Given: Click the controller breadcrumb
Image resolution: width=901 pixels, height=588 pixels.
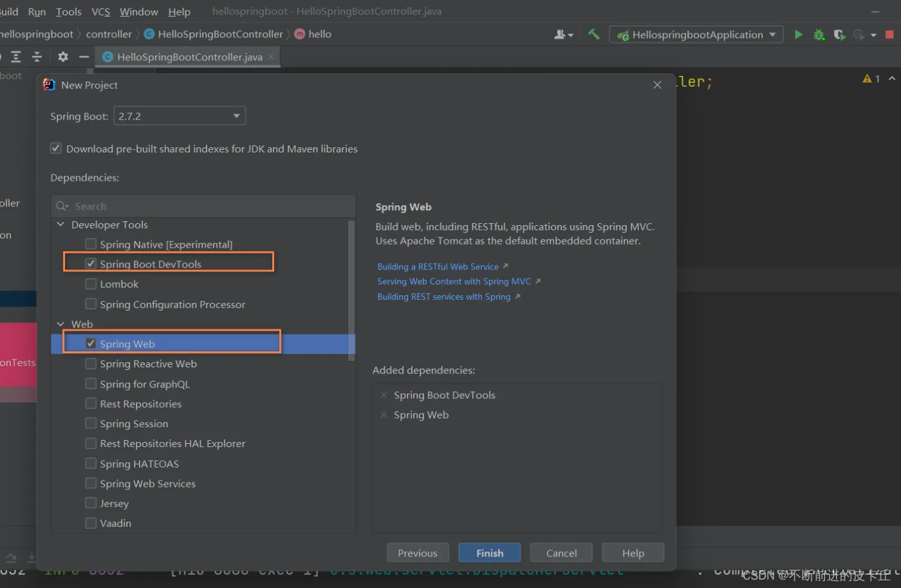Looking at the screenshot, I should point(109,34).
